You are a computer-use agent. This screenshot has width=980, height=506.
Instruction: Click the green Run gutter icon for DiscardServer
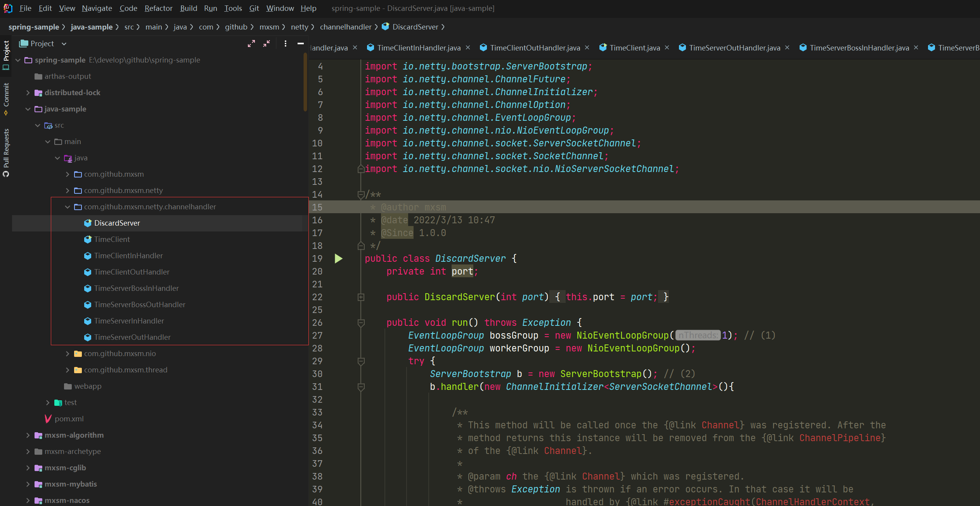click(x=338, y=259)
